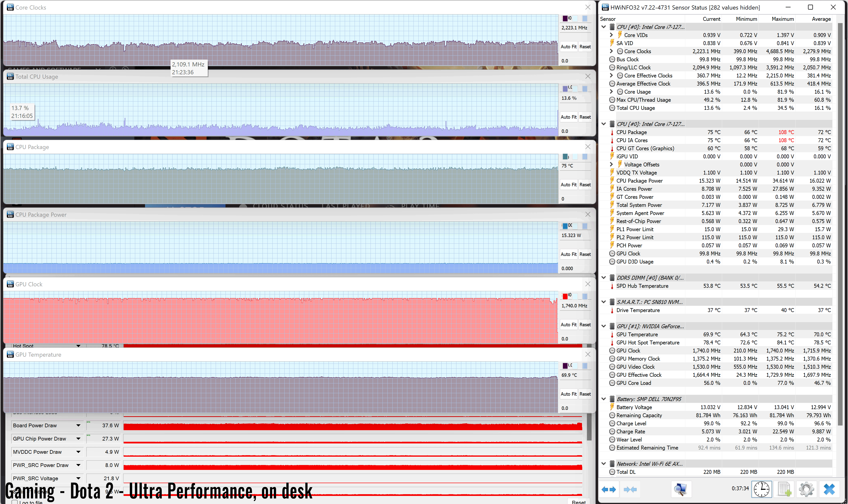Screen dimensions: 848x504
Task: Click the clock icon beside Bus Clock row
Action: click(612, 59)
